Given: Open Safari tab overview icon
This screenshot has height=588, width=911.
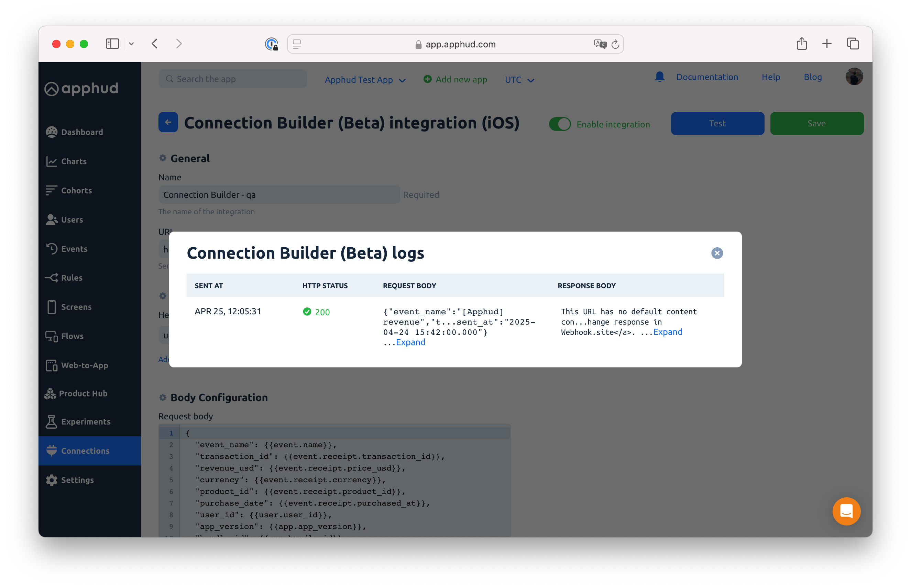Looking at the screenshot, I should coord(853,44).
